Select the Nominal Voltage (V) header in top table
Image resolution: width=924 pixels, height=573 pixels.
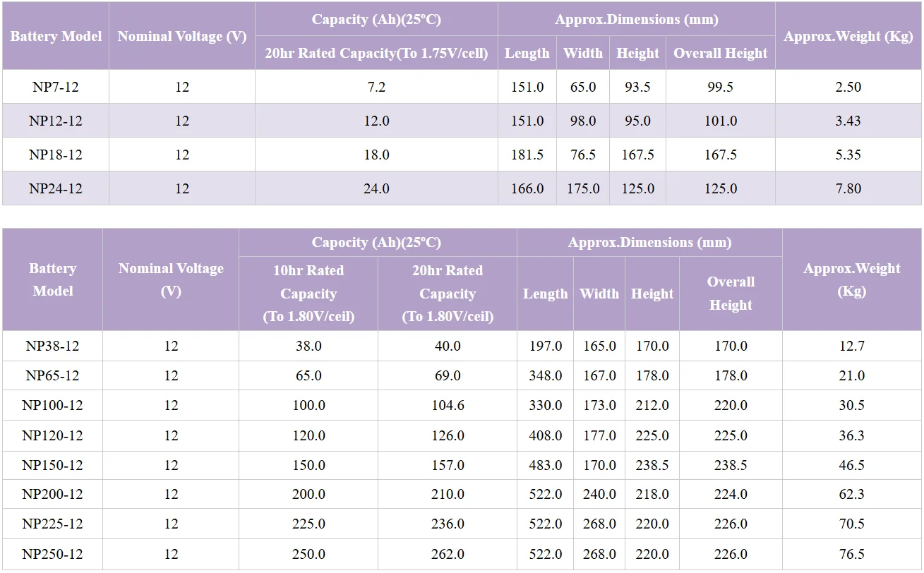(182, 36)
